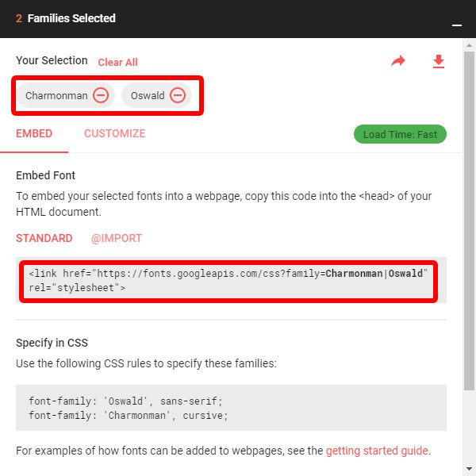
Task: Click the Oswald font chip label
Action: click(148, 96)
